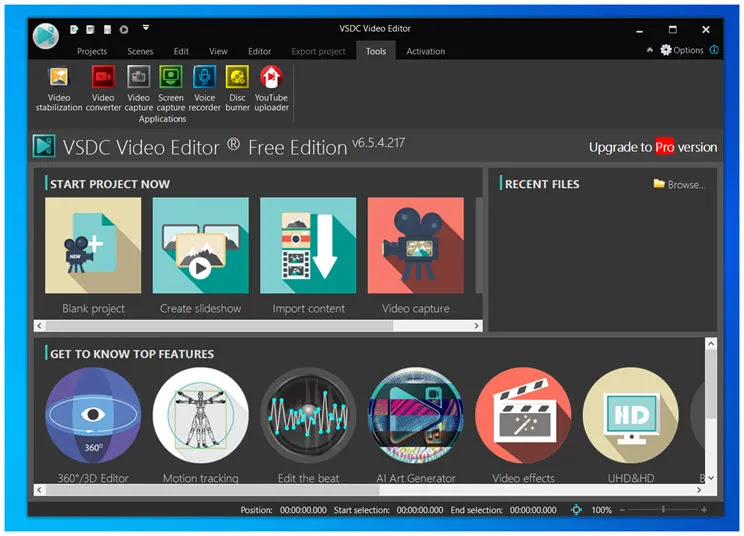Click the Start selection time value
This screenshot has width=744, height=536.
[420, 510]
